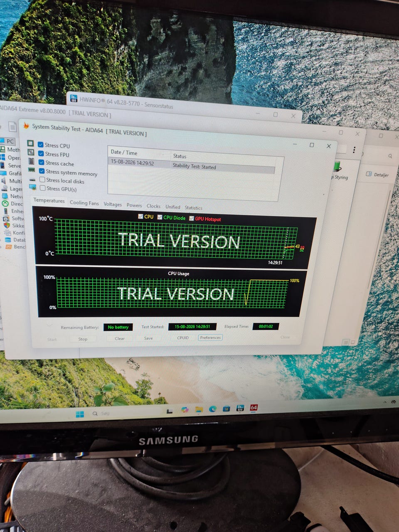
Task: Switch to the Temperatures tab
Action: coord(49,200)
